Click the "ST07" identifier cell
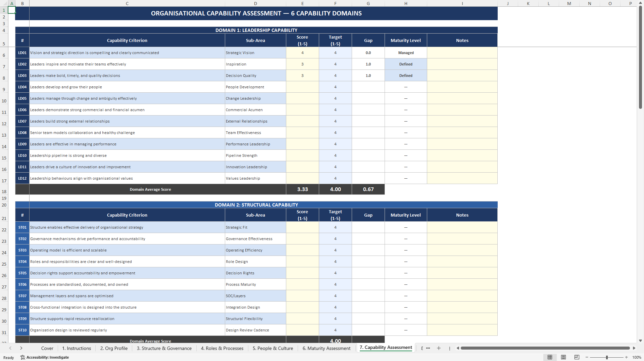Image resolution: width=644 pixels, height=361 pixels. point(22,296)
